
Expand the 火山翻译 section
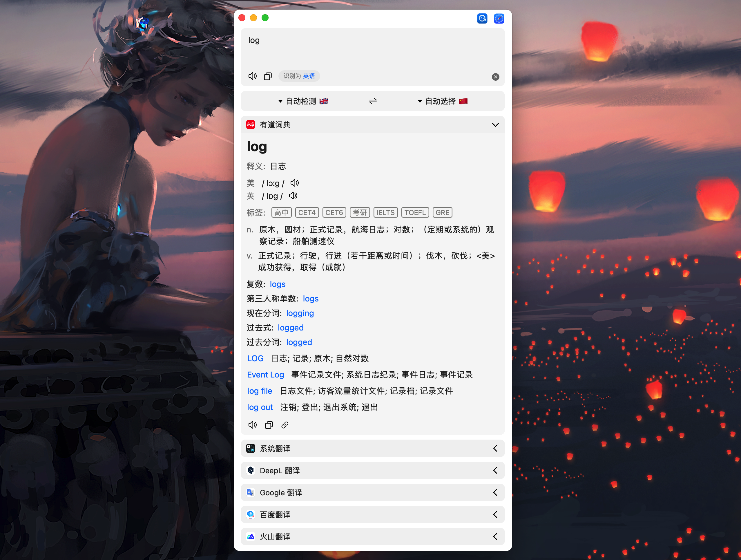click(495, 536)
